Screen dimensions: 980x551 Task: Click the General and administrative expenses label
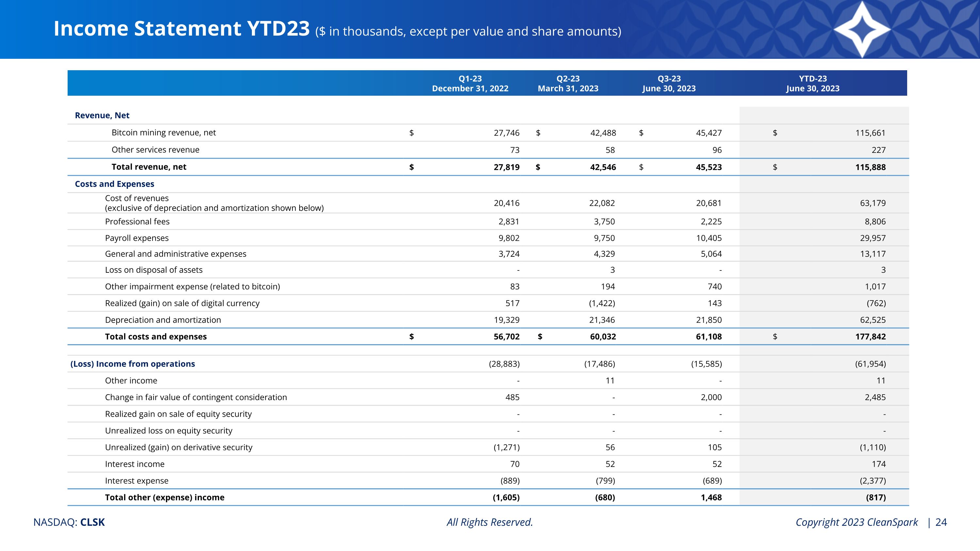176,254
